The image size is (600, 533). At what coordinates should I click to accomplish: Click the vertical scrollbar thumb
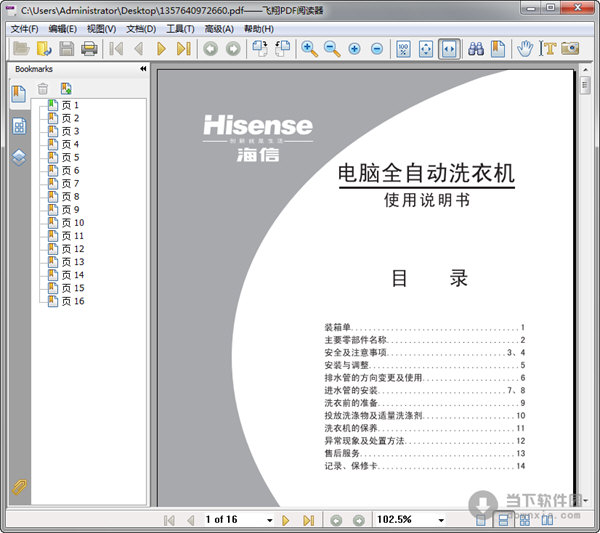(x=585, y=86)
